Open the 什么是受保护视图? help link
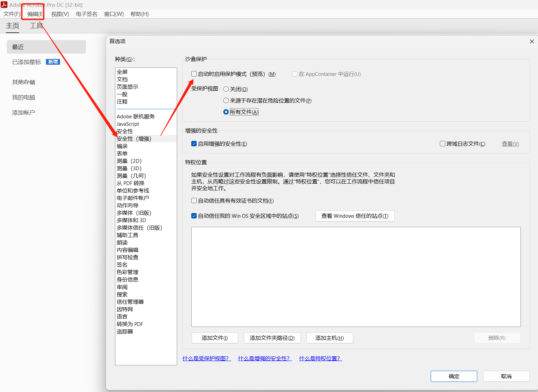 click(x=207, y=358)
